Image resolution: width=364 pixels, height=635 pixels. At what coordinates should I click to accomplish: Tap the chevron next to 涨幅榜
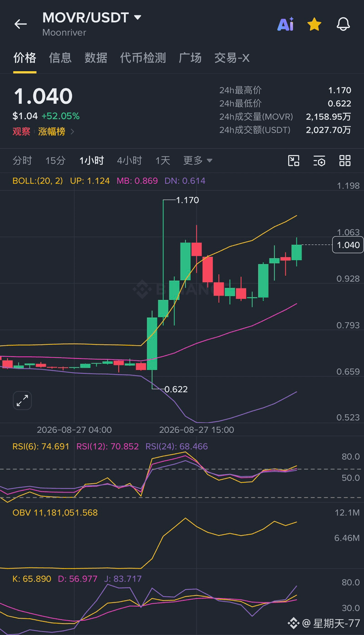tap(73, 131)
